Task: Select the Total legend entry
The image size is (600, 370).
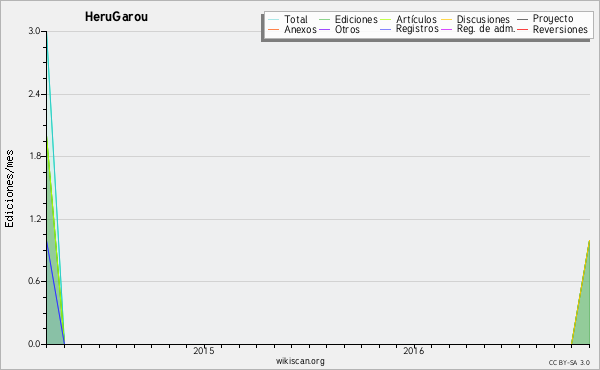Action: (x=296, y=19)
